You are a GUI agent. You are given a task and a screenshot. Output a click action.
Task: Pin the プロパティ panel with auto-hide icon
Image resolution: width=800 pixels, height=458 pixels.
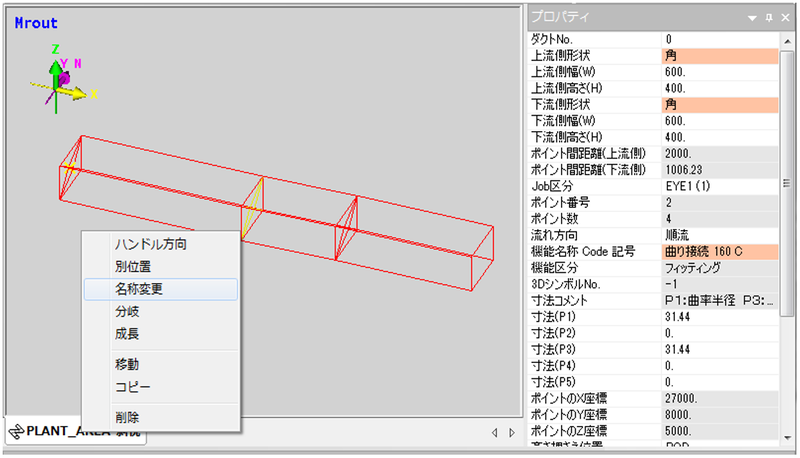point(768,17)
